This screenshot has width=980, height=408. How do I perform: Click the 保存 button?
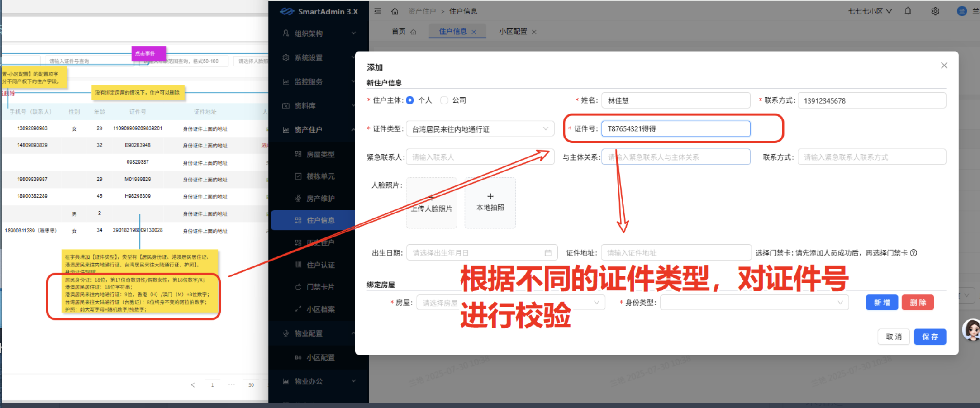pyautogui.click(x=930, y=337)
